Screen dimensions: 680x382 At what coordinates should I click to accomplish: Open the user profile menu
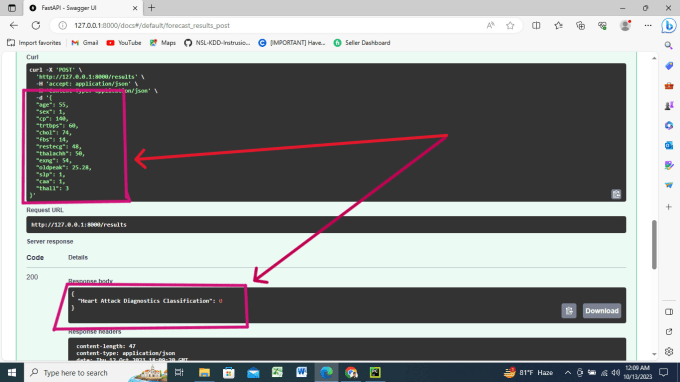coord(625,26)
